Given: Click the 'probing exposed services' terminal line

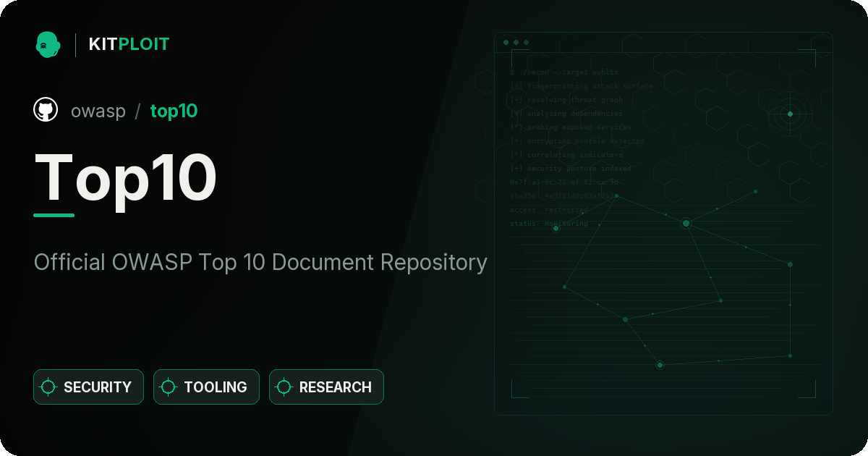Looking at the screenshot, I should point(571,127).
